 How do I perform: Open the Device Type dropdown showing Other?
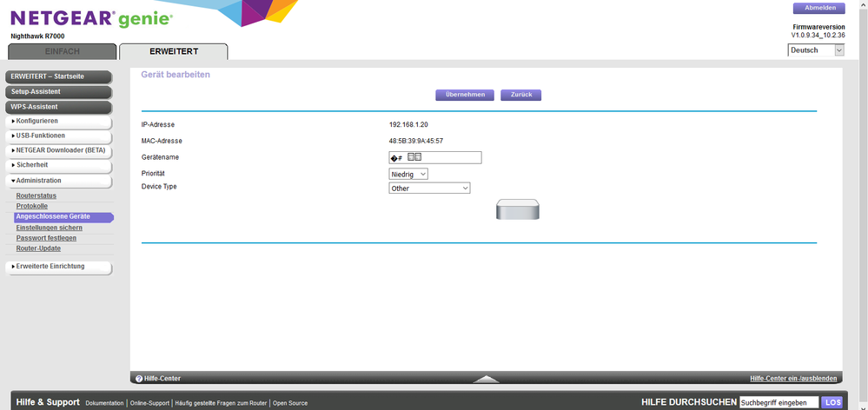click(x=429, y=188)
